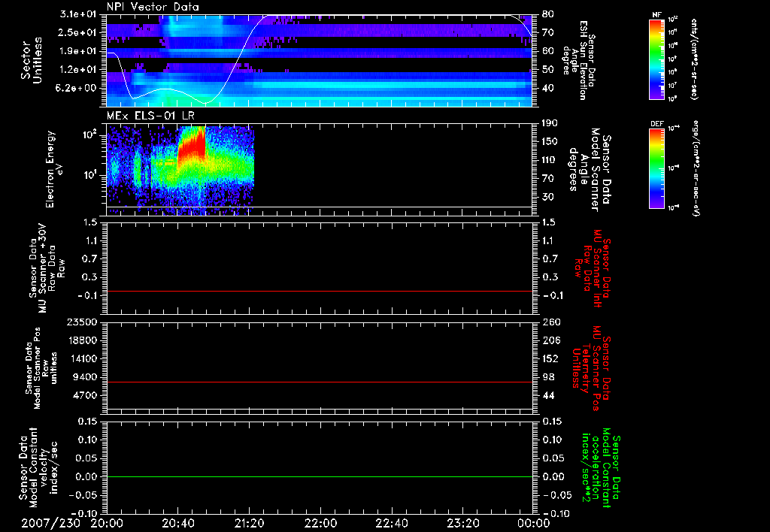Image resolution: width=770 pixels, height=532 pixels.
Task: Click the '260' telemetry axis value
Action: pyautogui.click(x=550, y=322)
